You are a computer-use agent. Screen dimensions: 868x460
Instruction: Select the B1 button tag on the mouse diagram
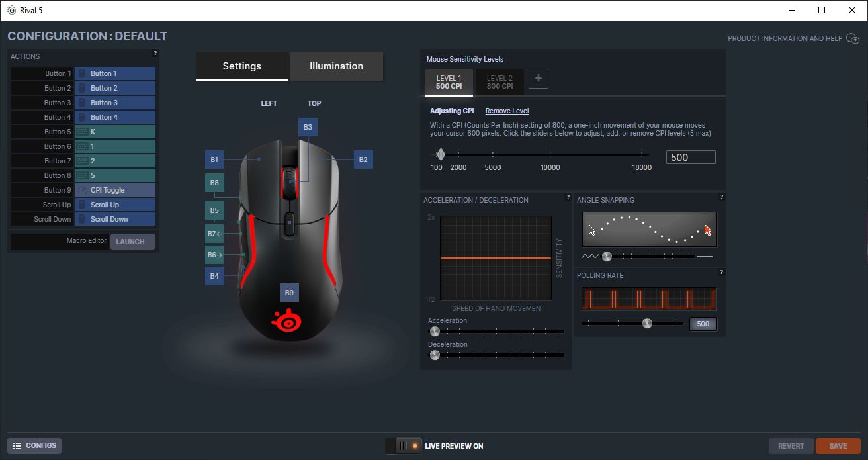click(x=214, y=160)
